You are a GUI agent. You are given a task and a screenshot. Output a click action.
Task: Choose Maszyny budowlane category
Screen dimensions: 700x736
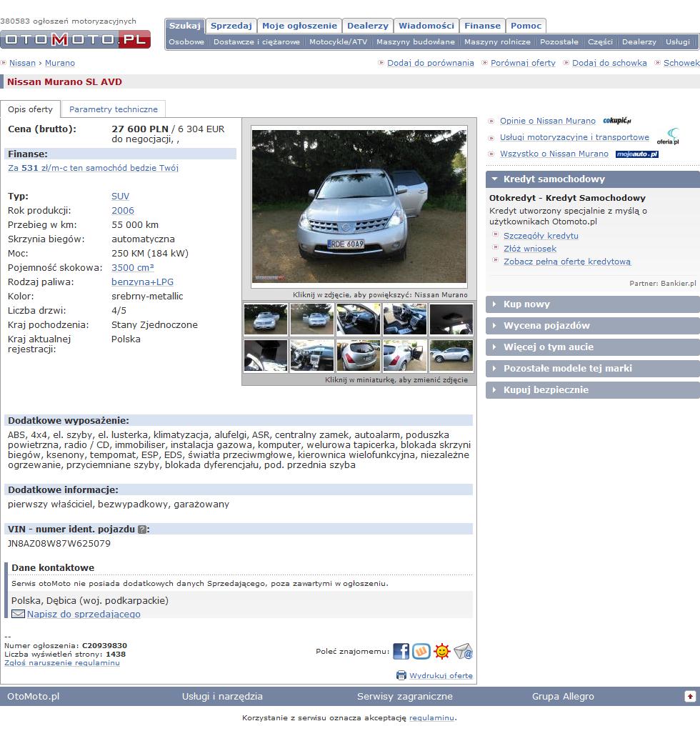(416, 41)
